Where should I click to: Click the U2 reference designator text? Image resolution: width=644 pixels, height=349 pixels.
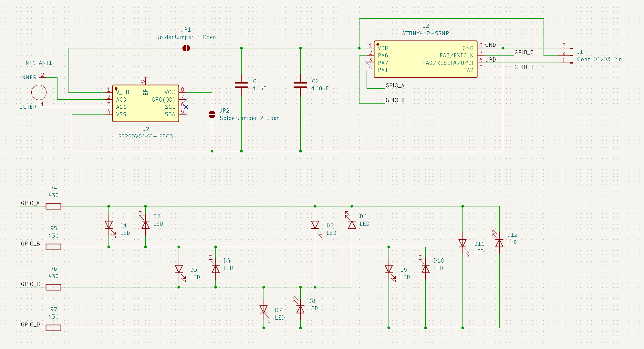pyautogui.click(x=146, y=129)
